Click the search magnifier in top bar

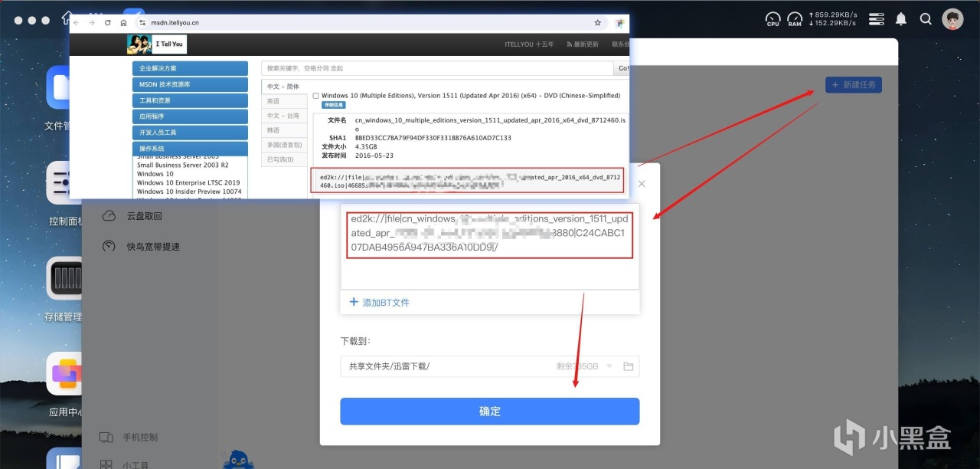coord(926,19)
